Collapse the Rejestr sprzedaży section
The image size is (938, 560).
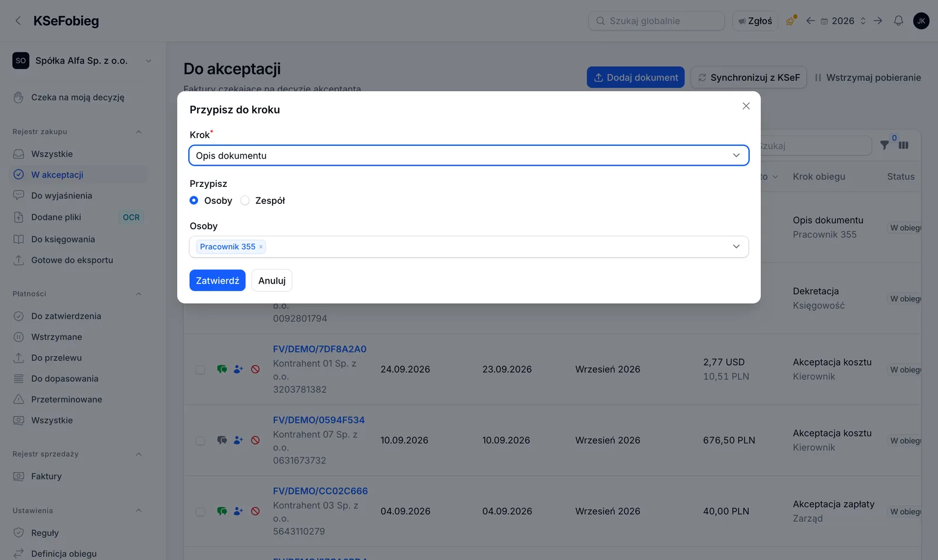[x=139, y=455]
